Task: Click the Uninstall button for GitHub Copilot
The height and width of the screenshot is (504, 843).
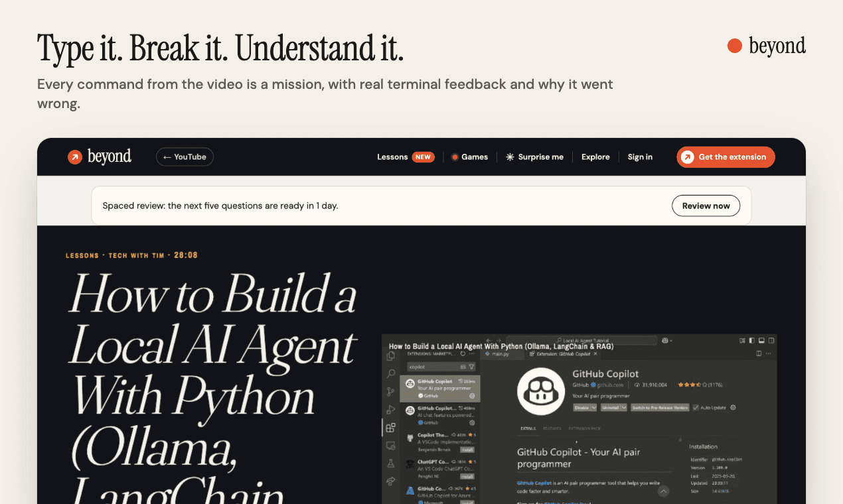Action: (x=611, y=407)
